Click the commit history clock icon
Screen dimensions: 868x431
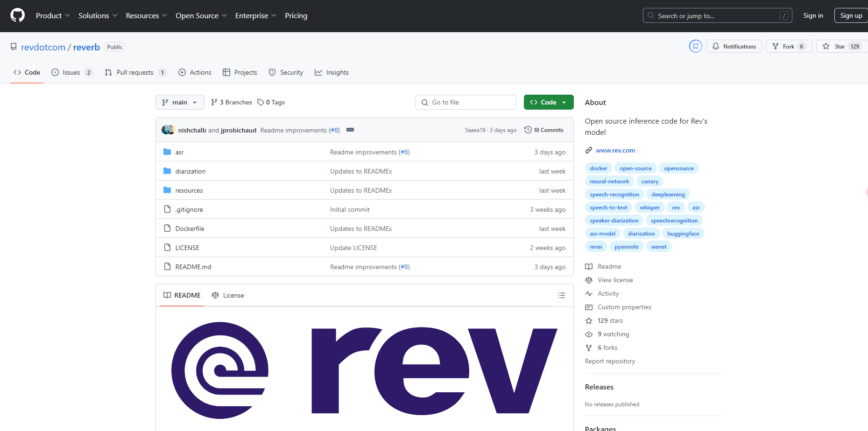point(528,130)
